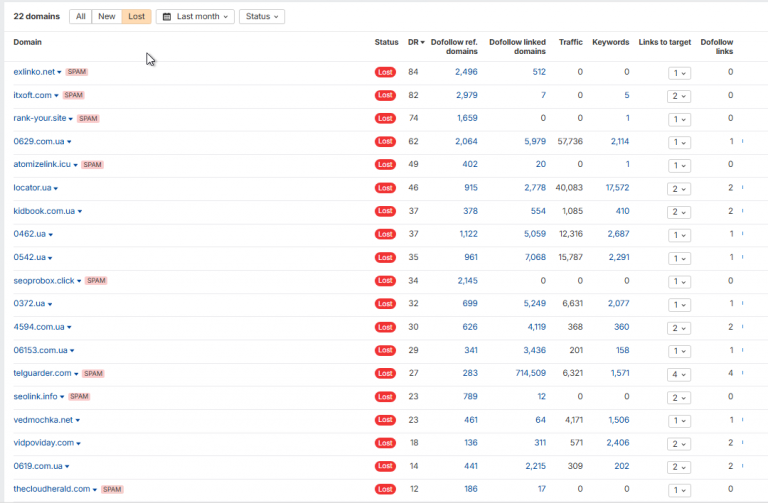Image resolution: width=768 pixels, height=503 pixels.
Task: Switch to the New domains filter
Action: click(107, 17)
